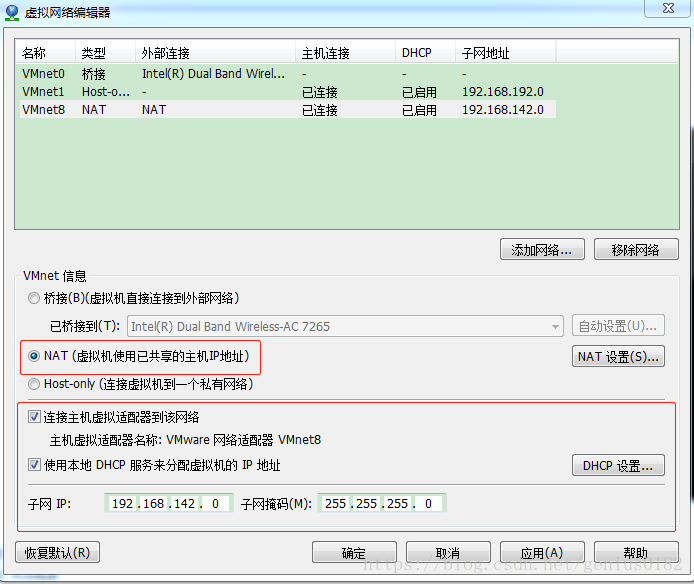The height and width of the screenshot is (584, 694).
Task: Select the Host-only radio button
Action: point(34,384)
